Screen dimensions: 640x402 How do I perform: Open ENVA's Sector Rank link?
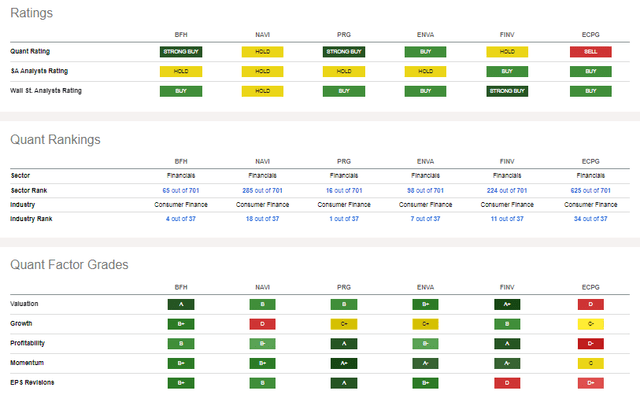[x=425, y=191]
